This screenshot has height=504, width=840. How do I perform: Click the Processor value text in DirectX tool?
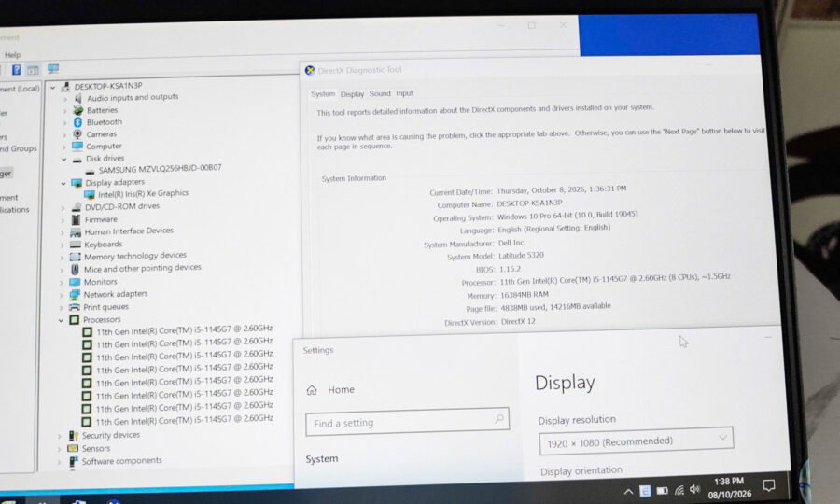tap(615, 279)
